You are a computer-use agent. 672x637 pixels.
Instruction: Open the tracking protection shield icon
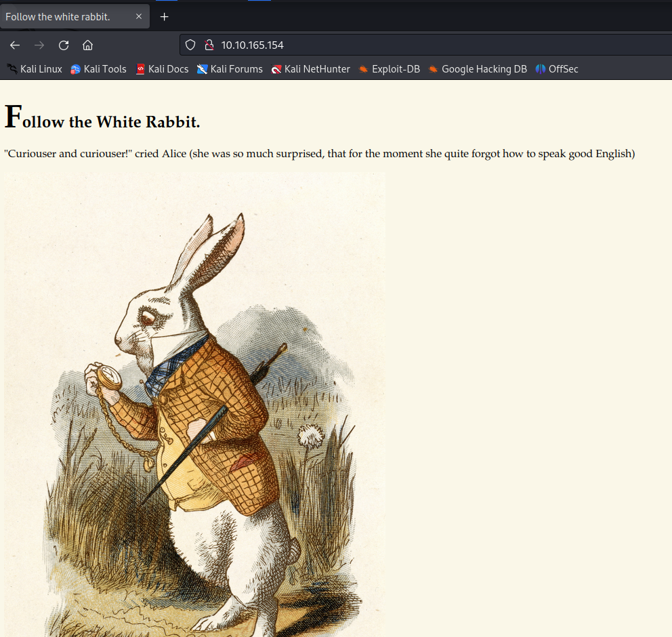click(x=190, y=45)
